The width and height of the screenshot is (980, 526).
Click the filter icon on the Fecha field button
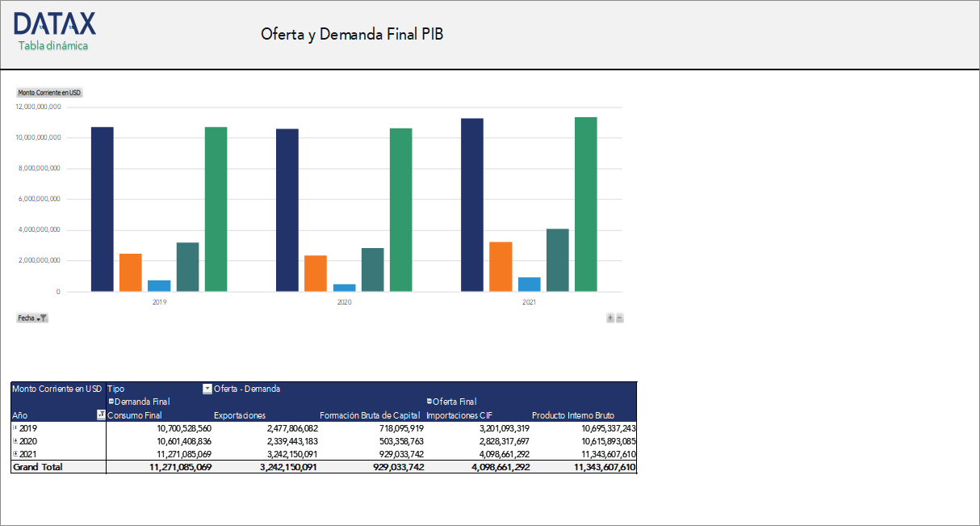[43, 316]
